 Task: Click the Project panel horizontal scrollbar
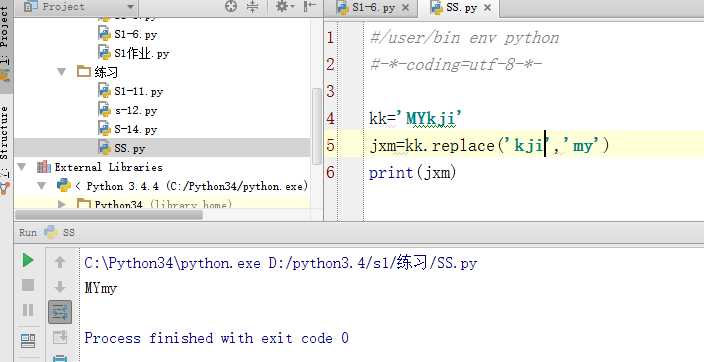pos(109,215)
